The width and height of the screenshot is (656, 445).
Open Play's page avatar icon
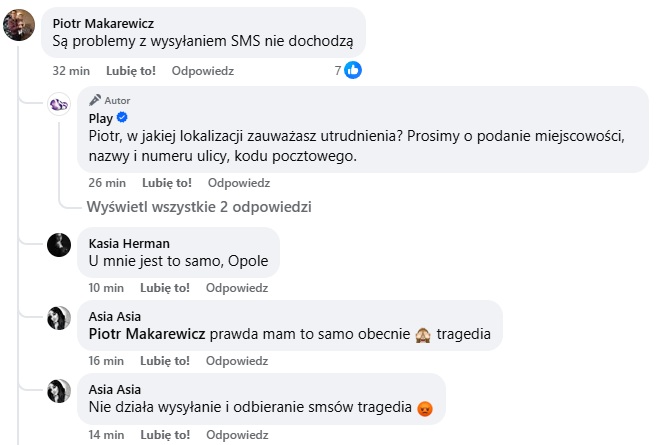pyautogui.click(x=59, y=104)
